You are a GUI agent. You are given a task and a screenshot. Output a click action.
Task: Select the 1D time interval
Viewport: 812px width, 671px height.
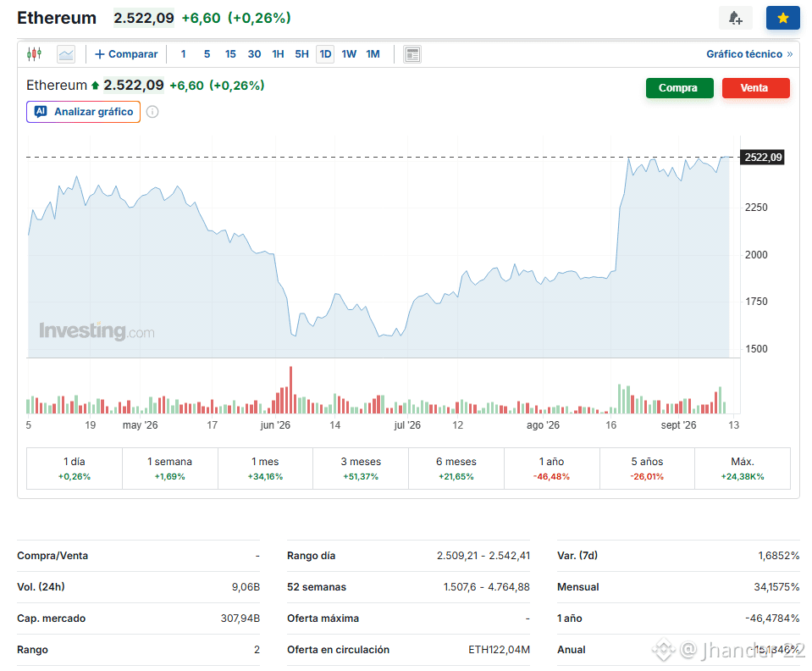tap(325, 54)
